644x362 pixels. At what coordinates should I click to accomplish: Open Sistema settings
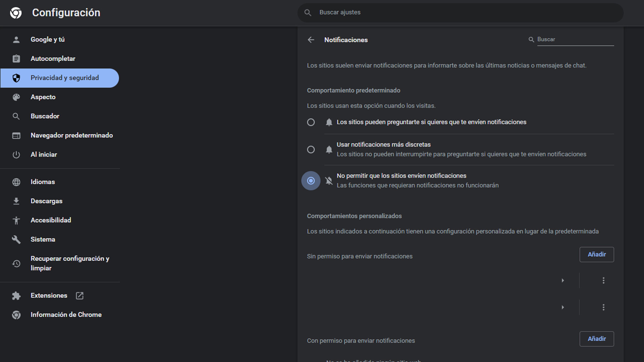tap(43, 239)
